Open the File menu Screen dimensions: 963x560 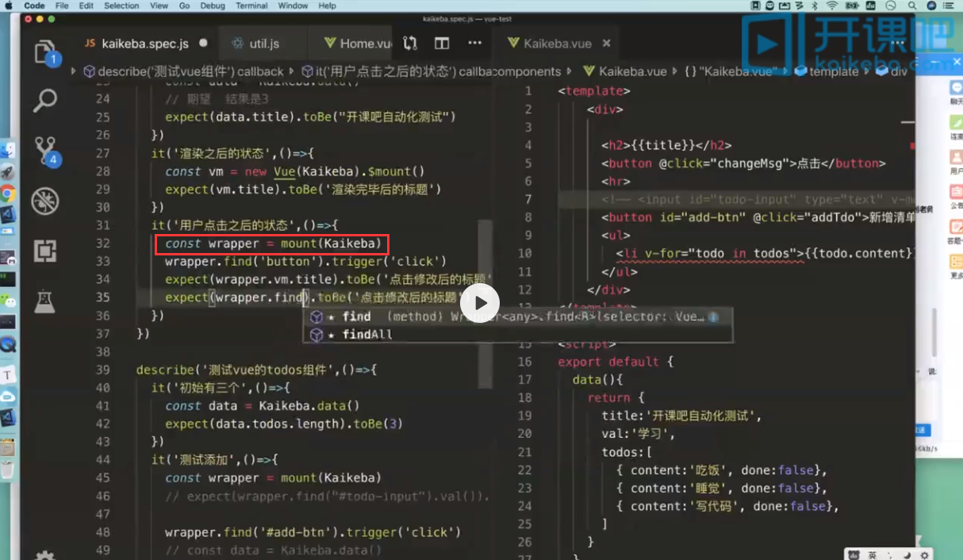point(62,6)
